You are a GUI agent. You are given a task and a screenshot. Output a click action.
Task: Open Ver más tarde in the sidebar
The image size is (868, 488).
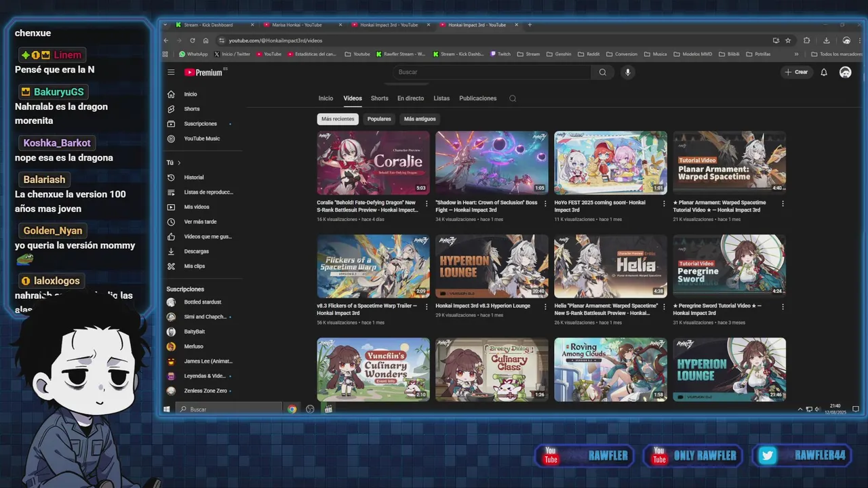tap(199, 222)
